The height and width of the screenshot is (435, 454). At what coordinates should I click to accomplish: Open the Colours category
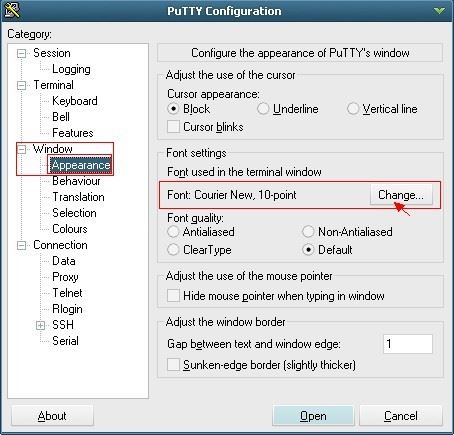tap(70, 229)
